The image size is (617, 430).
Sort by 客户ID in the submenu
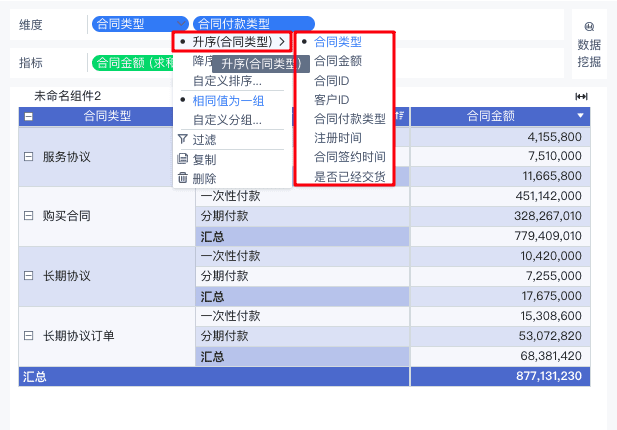331,100
